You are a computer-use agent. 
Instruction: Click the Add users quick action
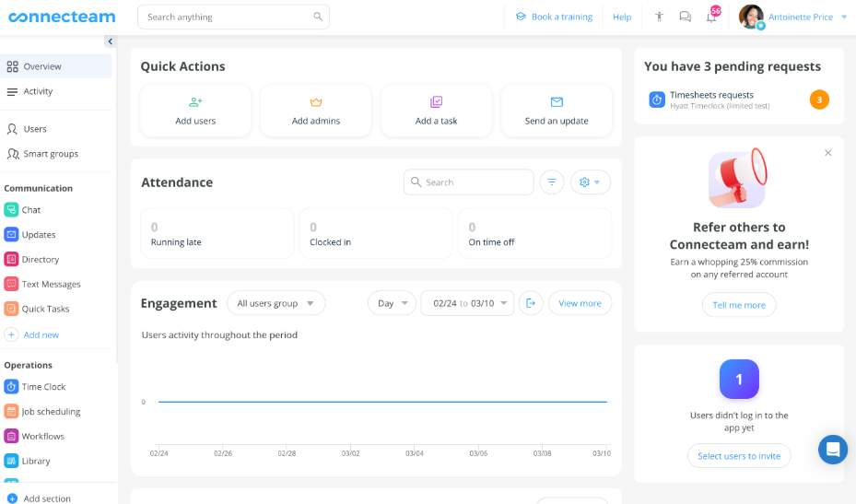[195, 111]
